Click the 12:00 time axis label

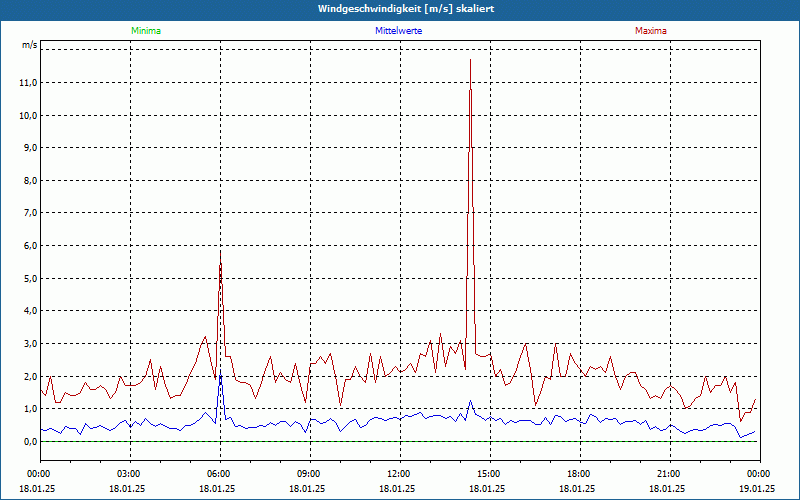[x=397, y=474]
